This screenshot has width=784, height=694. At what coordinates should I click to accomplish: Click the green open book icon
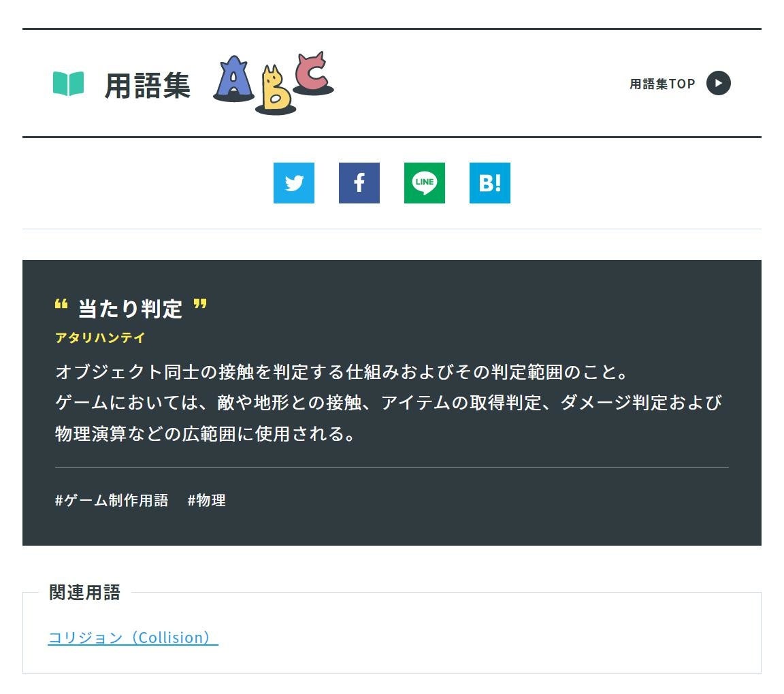tap(69, 84)
